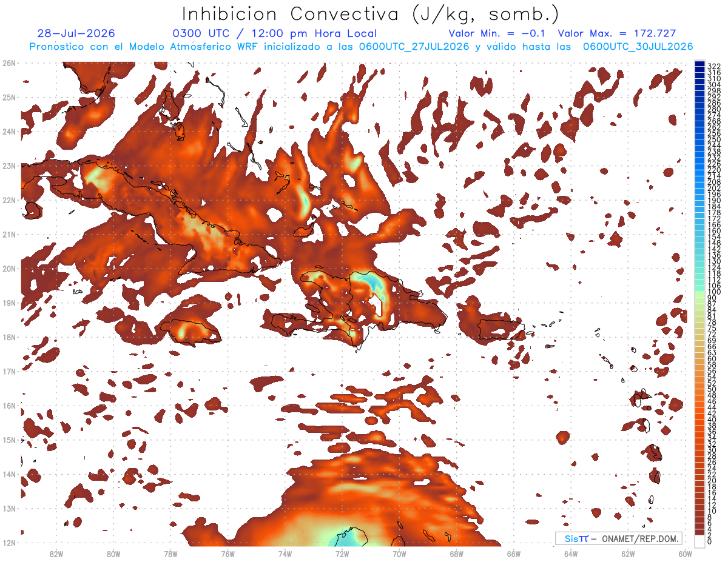Click the '0' value at the color scale bottom

point(710,541)
